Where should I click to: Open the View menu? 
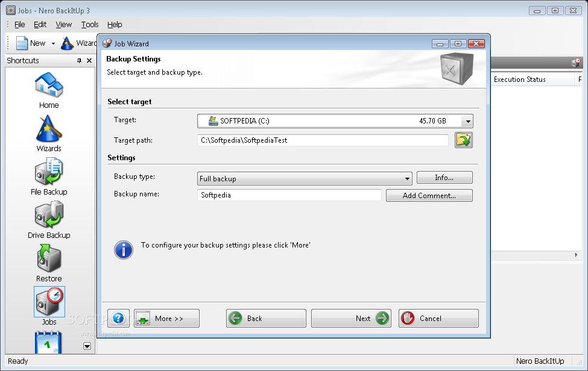64,24
